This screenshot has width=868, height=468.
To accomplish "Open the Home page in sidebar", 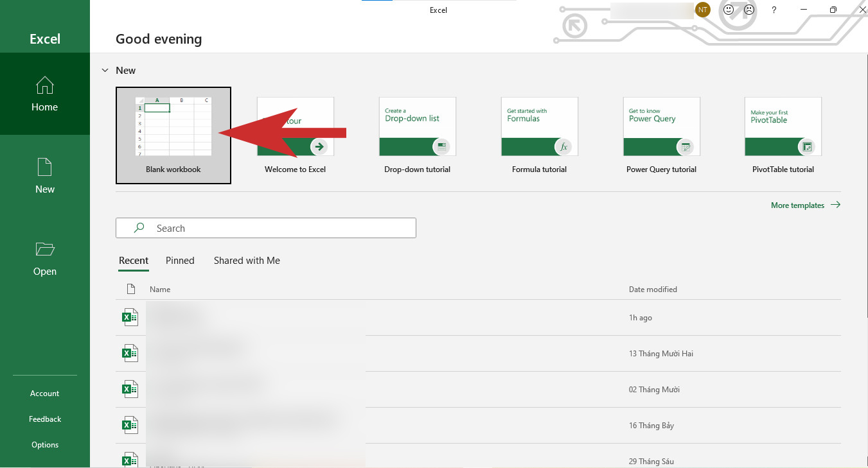I will 45,94.
